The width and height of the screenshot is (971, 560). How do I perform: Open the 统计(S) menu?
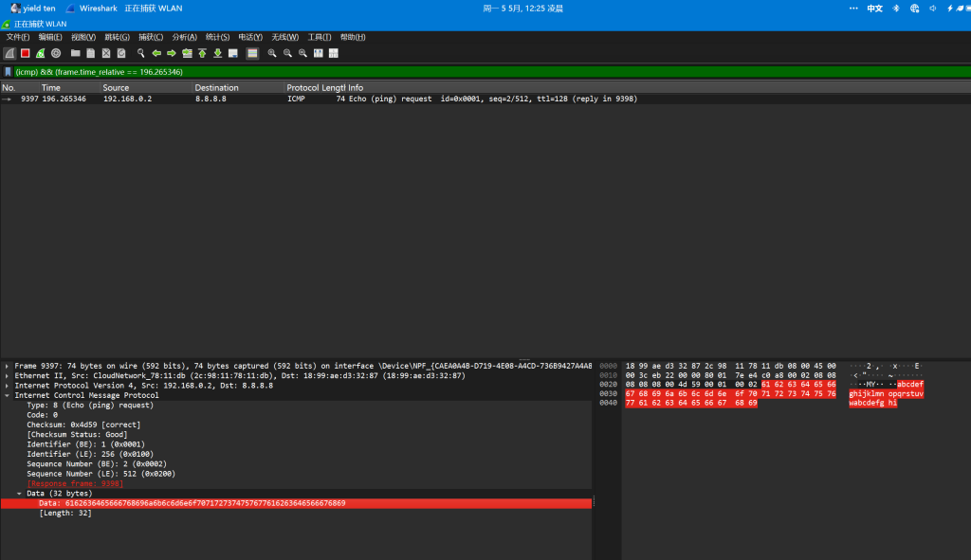(217, 37)
